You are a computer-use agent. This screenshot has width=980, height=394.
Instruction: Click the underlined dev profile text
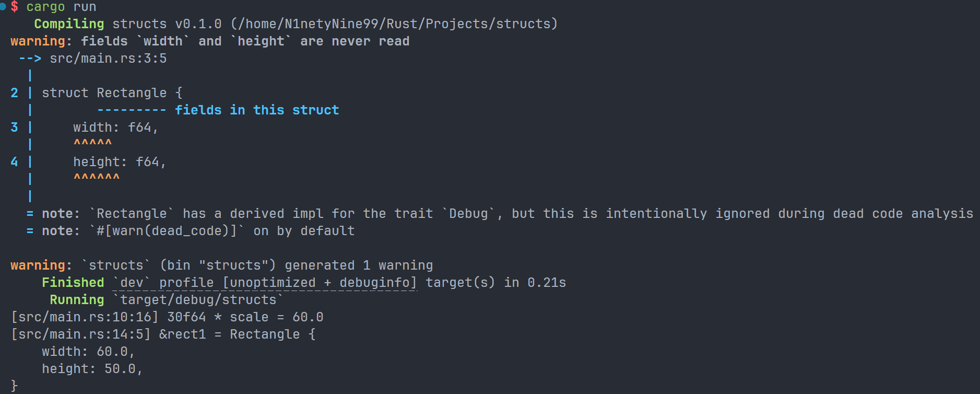coord(265,283)
